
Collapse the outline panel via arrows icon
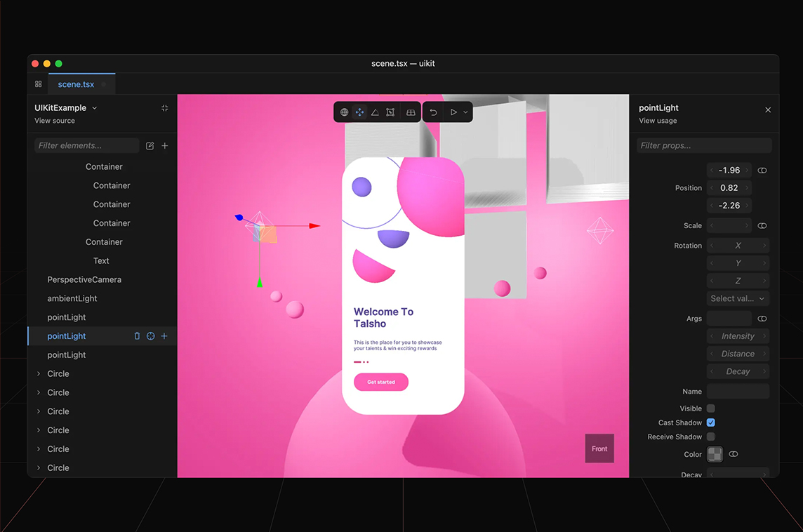tap(164, 108)
